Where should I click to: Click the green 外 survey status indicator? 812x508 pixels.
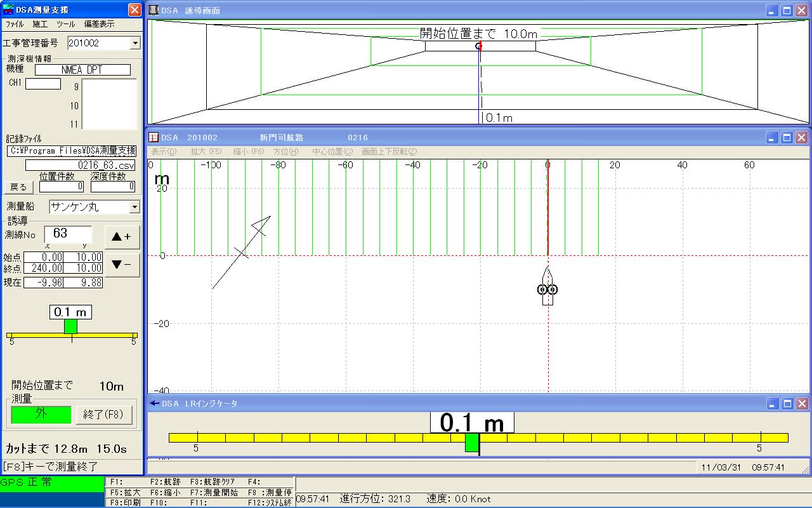coord(41,414)
